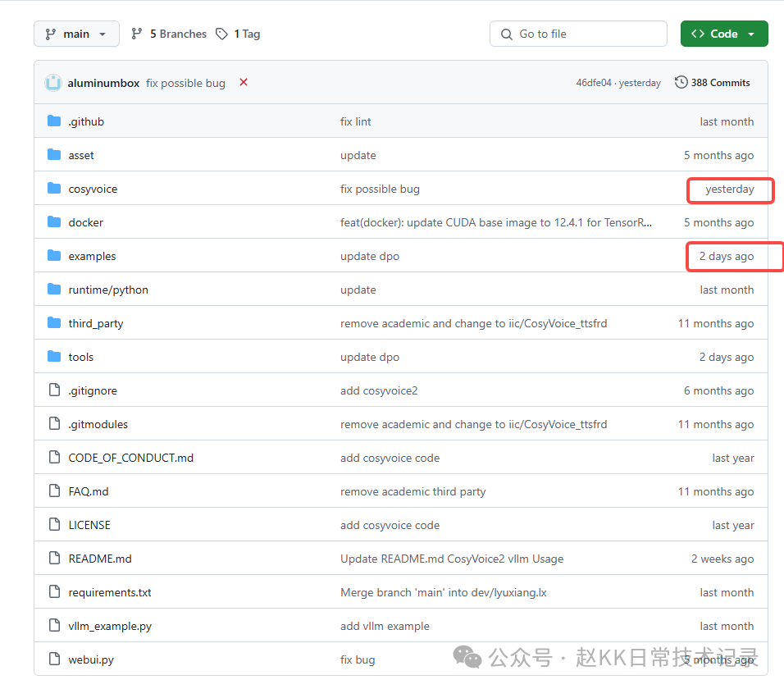Click the .gitignore file icon

(x=54, y=390)
